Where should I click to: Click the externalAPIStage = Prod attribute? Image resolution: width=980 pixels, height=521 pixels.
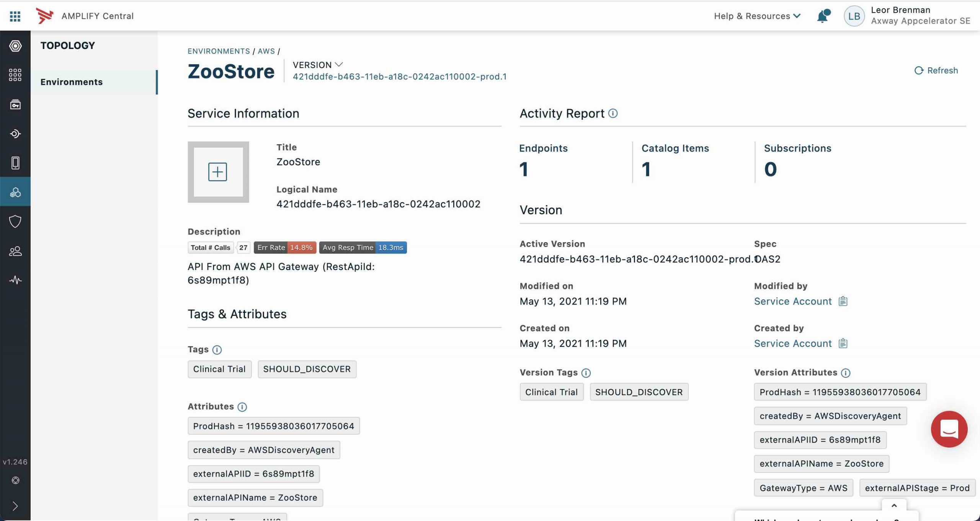[917, 488]
